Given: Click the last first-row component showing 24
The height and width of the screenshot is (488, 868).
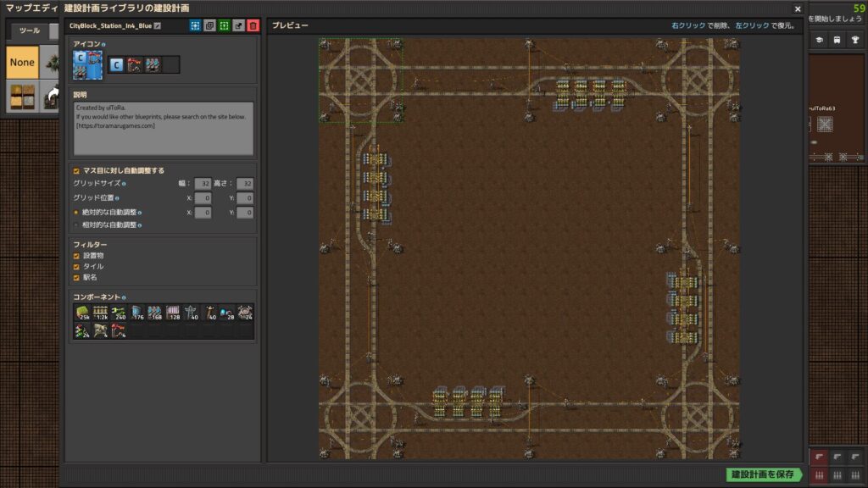Looking at the screenshot, I should (x=245, y=313).
